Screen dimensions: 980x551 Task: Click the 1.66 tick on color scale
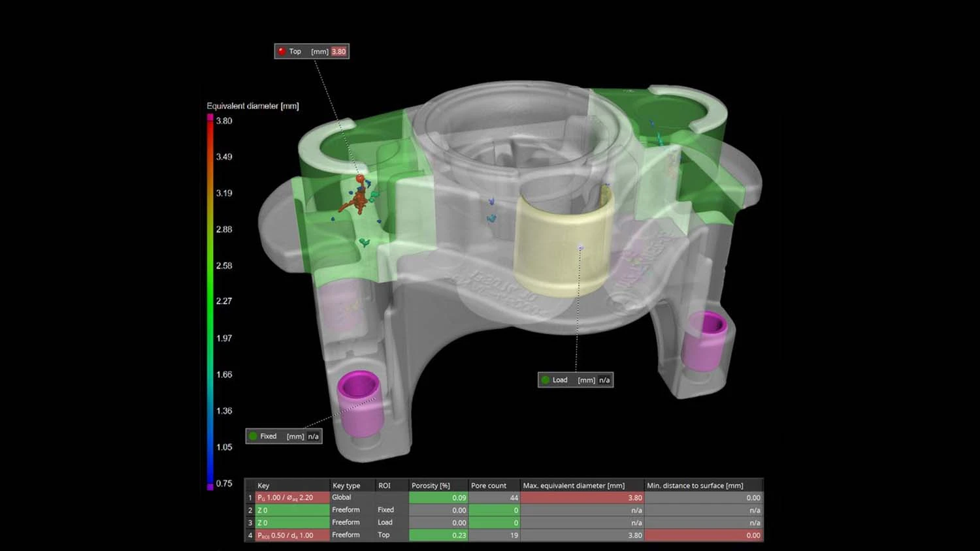[224, 375]
